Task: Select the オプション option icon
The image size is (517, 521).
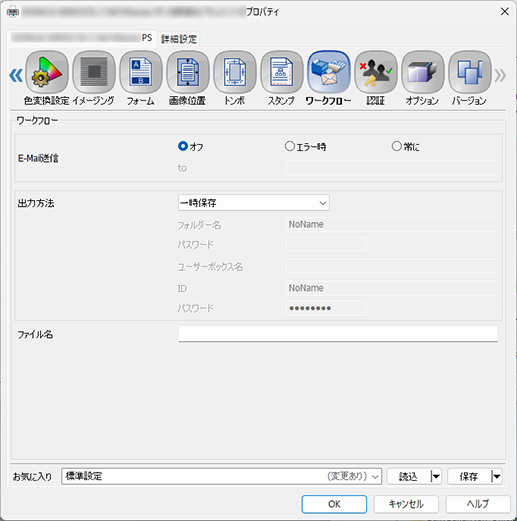Action: point(423,72)
